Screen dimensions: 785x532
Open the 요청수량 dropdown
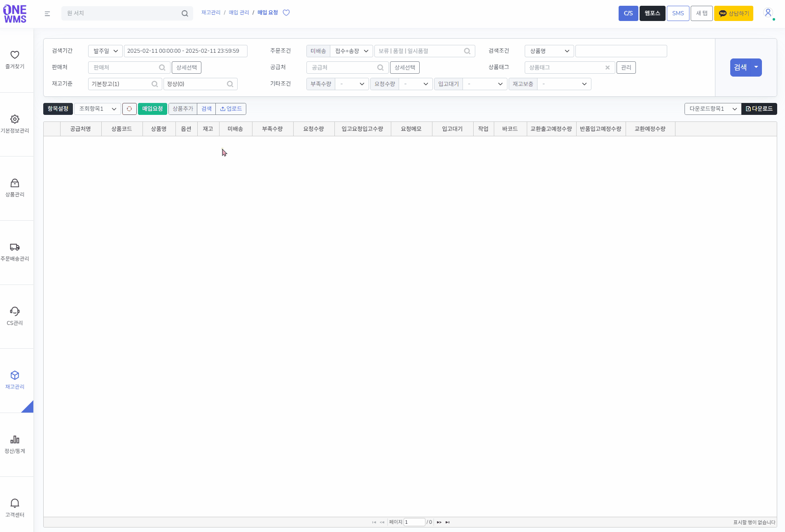point(416,84)
